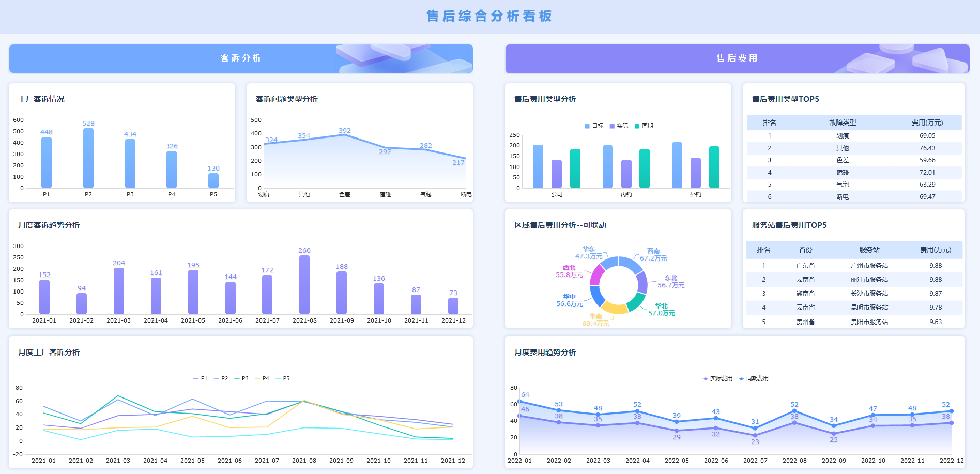The width and height of the screenshot is (980, 474).
Task: Toggle the 实际 legend marker
Action: [x=619, y=126]
